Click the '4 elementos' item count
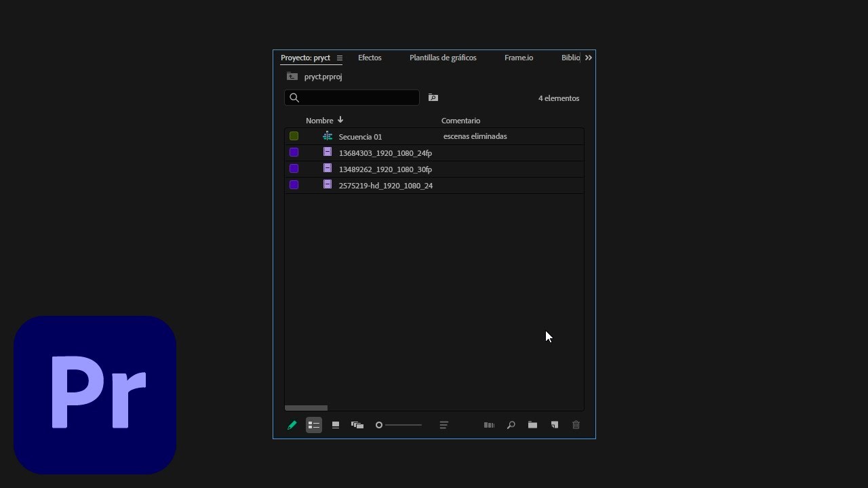The height and width of the screenshot is (488, 868). (x=559, y=98)
